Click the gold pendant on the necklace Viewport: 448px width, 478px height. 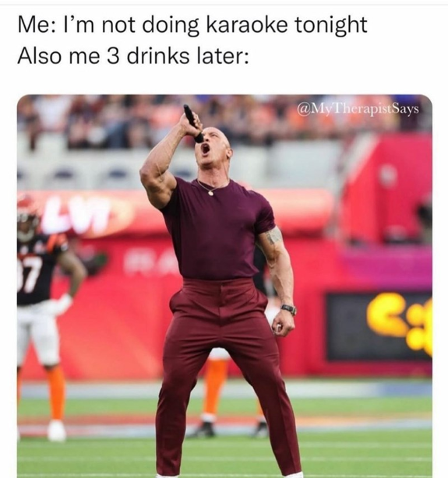[210, 192]
